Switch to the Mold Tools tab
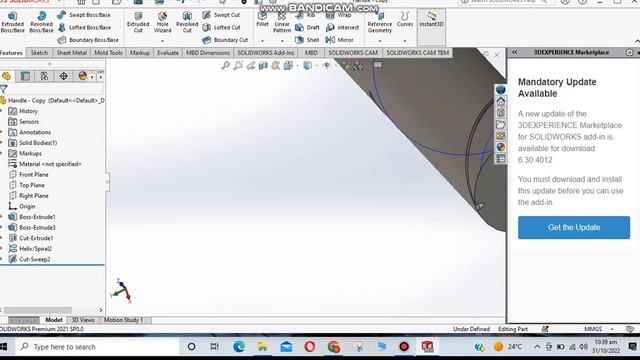 tap(108, 53)
